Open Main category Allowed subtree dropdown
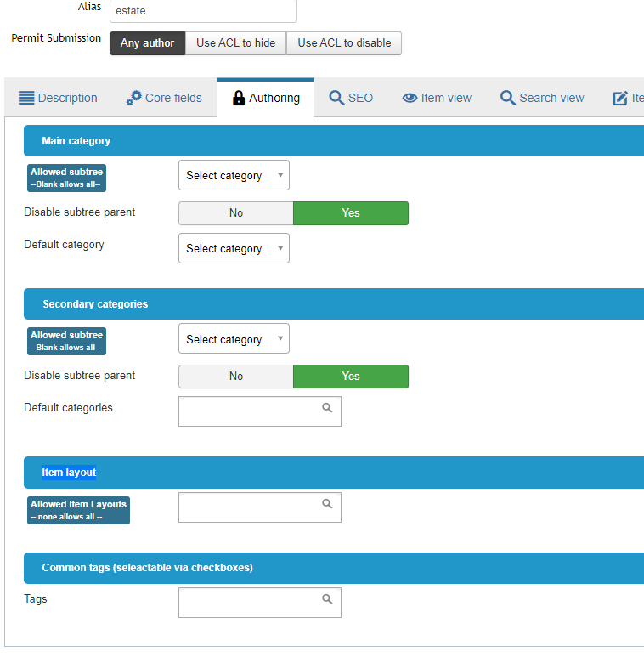This screenshot has height=663, width=644. (234, 176)
